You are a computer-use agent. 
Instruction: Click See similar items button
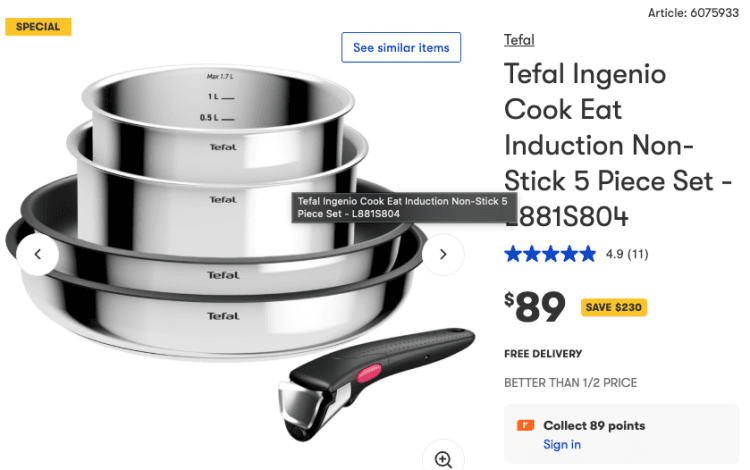[401, 47]
